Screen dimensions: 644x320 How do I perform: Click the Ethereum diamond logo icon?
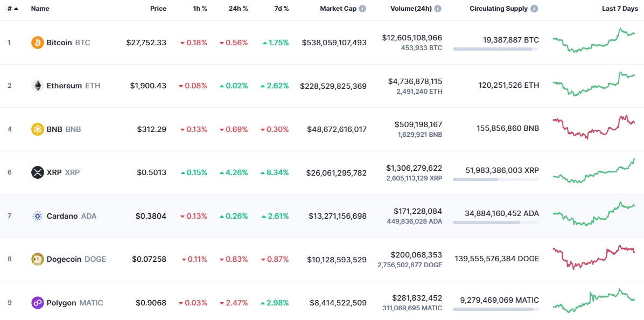pyautogui.click(x=37, y=86)
